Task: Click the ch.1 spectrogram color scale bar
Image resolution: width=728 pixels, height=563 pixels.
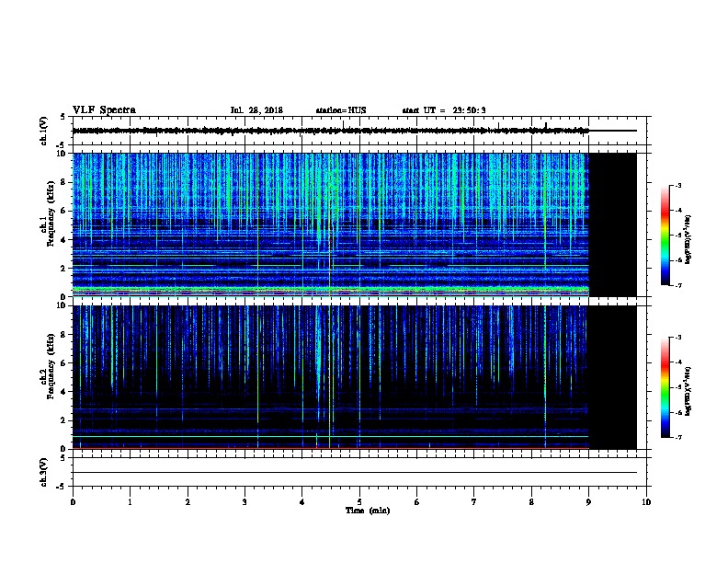Action: (x=665, y=236)
